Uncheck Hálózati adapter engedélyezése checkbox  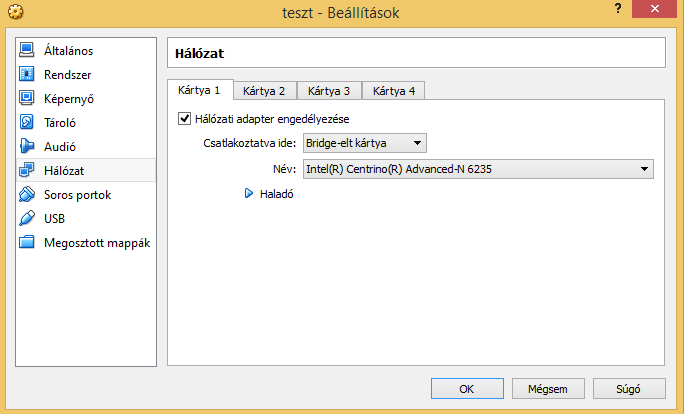(184, 119)
